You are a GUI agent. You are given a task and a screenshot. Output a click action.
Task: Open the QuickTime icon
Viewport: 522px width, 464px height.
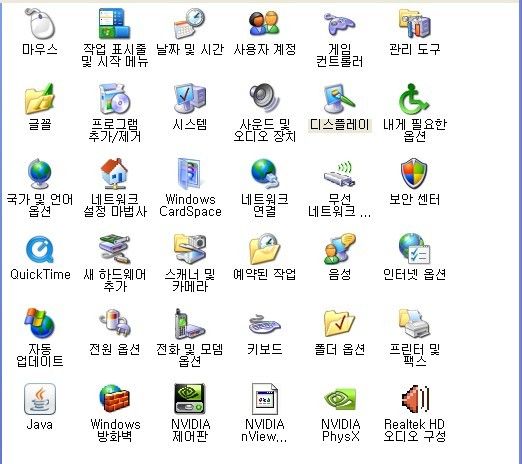(x=40, y=249)
